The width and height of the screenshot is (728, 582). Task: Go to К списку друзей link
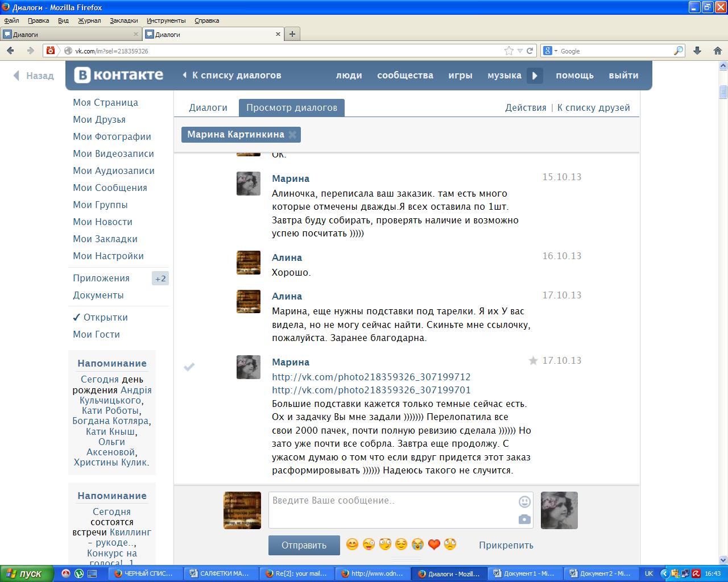594,107
